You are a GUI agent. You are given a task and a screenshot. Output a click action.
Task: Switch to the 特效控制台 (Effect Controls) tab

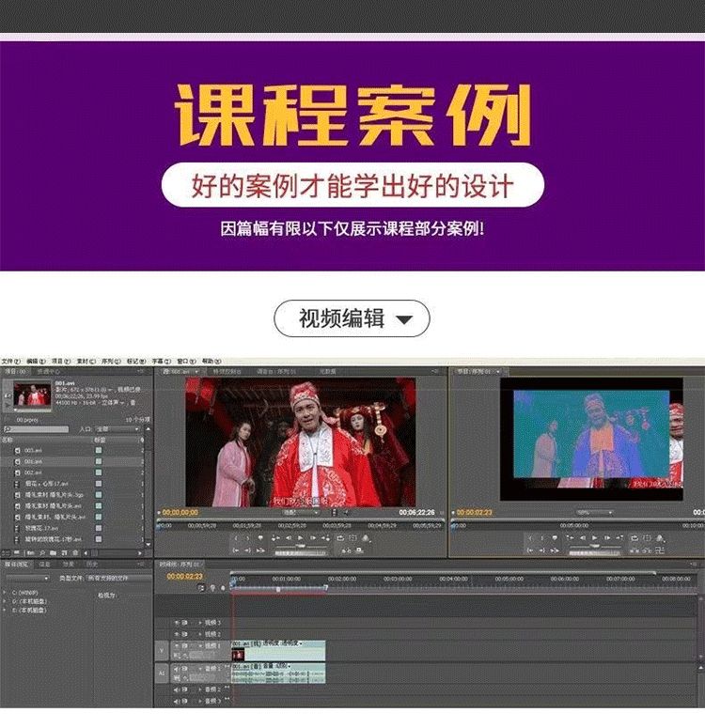pos(227,372)
